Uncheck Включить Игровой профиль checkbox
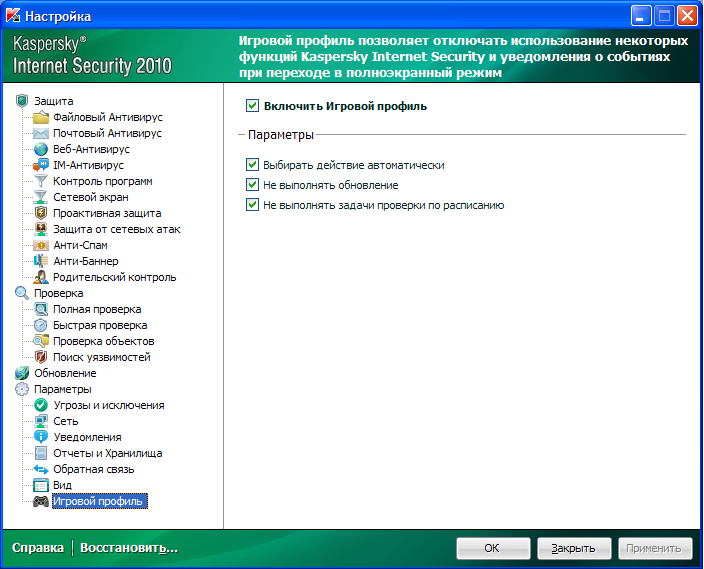The height and width of the screenshot is (569, 704). coord(252,106)
